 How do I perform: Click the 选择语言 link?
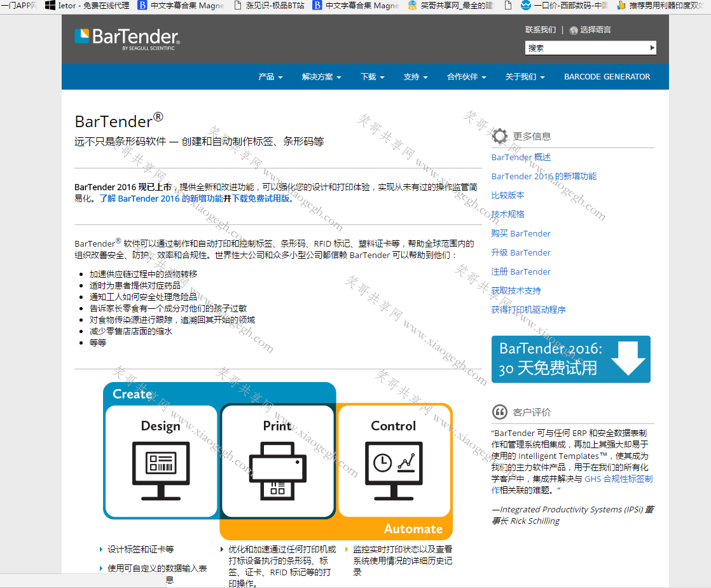click(x=595, y=30)
